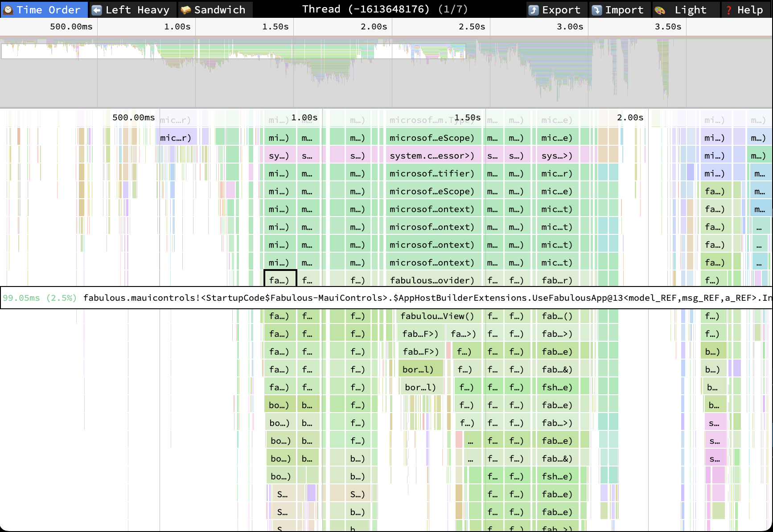Image resolution: width=773 pixels, height=532 pixels.
Task: Click the Help label
Action: point(751,9)
